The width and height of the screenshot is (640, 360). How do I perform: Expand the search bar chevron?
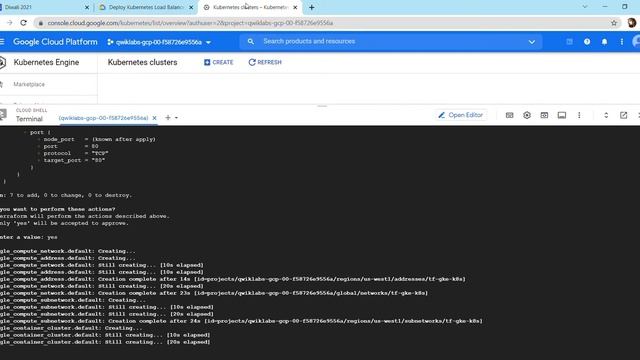point(531,42)
